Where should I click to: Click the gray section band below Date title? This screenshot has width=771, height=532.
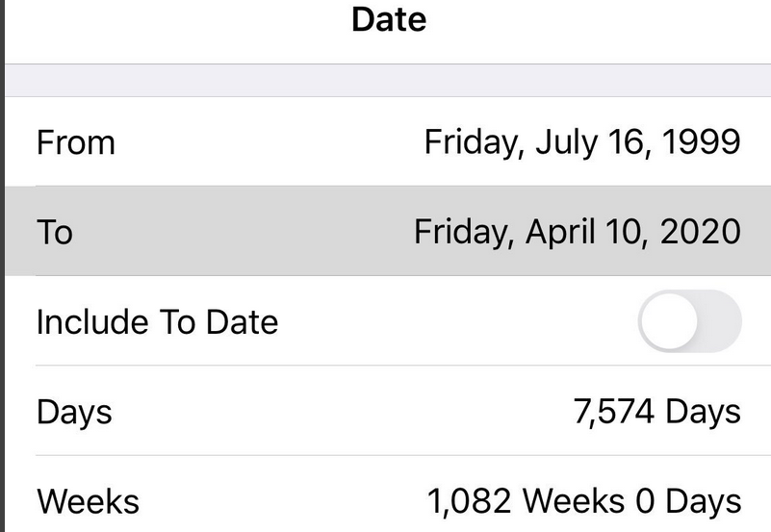tap(385, 80)
